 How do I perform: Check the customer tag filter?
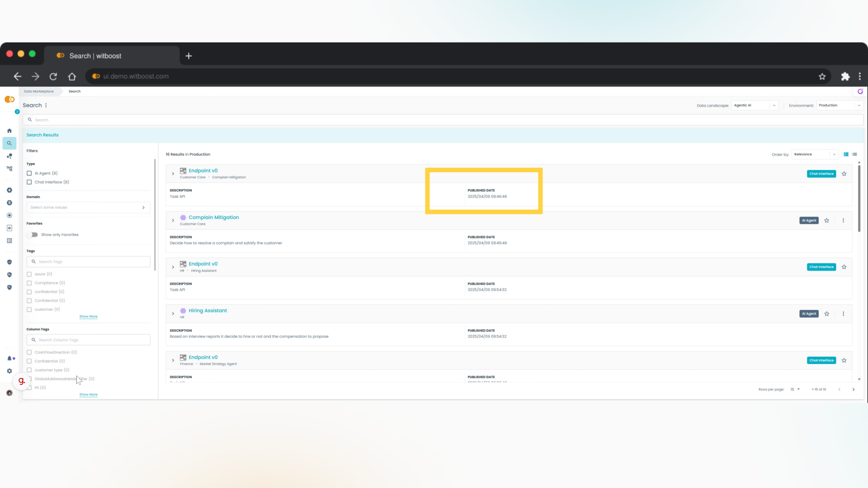coord(29,310)
